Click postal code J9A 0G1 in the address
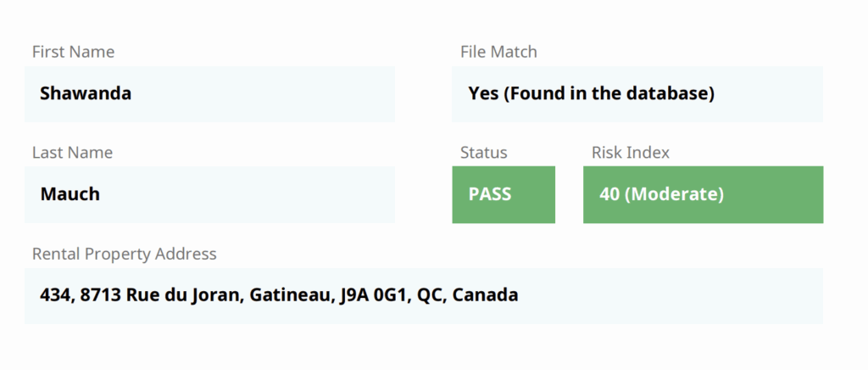The height and width of the screenshot is (370, 868). click(x=374, y=295)
